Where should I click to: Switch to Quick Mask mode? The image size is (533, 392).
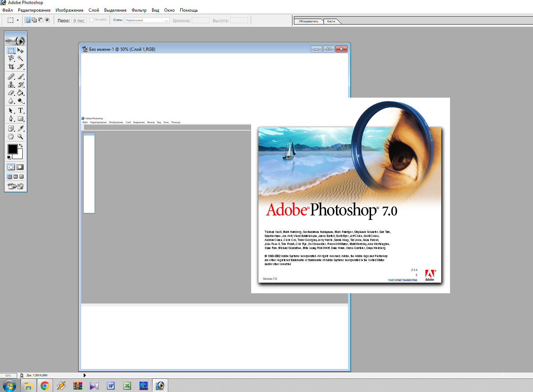pos(20,167)
